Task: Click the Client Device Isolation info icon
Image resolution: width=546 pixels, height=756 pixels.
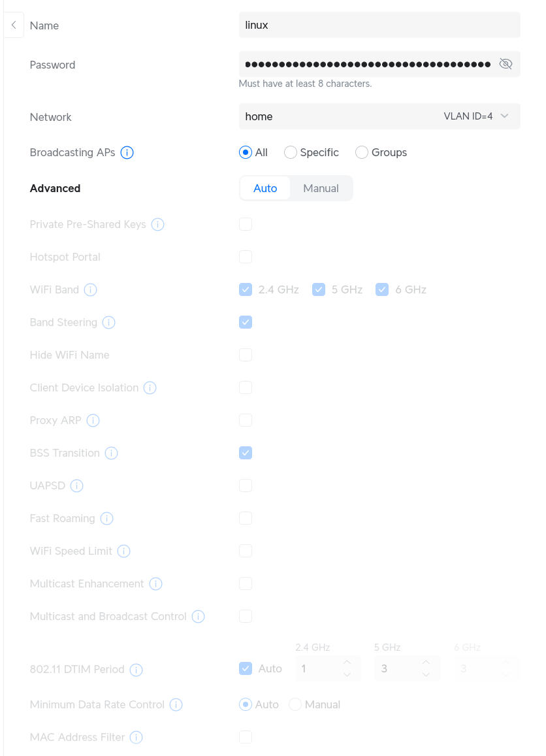Action: tap(150, 387)
